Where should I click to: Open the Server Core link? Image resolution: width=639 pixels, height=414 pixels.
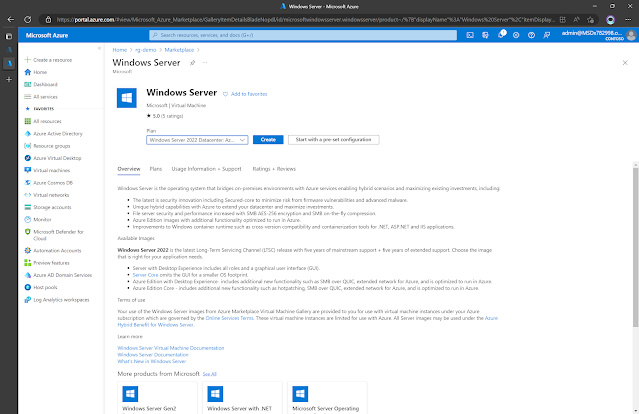point(145,275)
